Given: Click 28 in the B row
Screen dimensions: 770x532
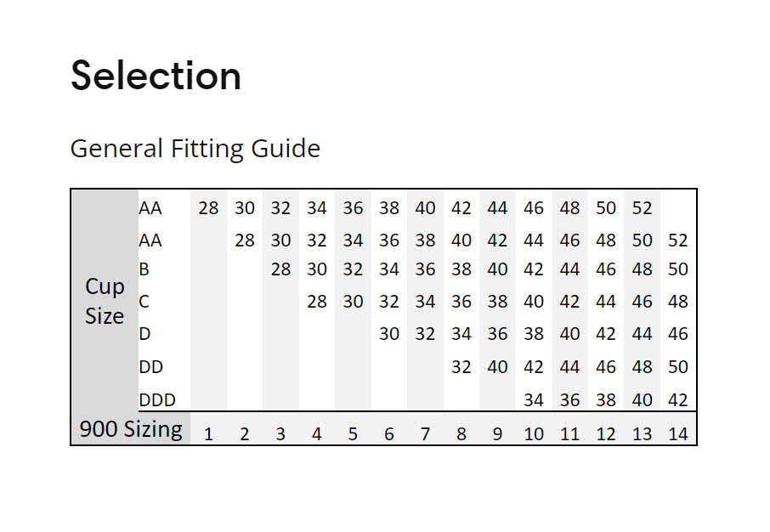Looking at the screenshot, I should (280, 269).
